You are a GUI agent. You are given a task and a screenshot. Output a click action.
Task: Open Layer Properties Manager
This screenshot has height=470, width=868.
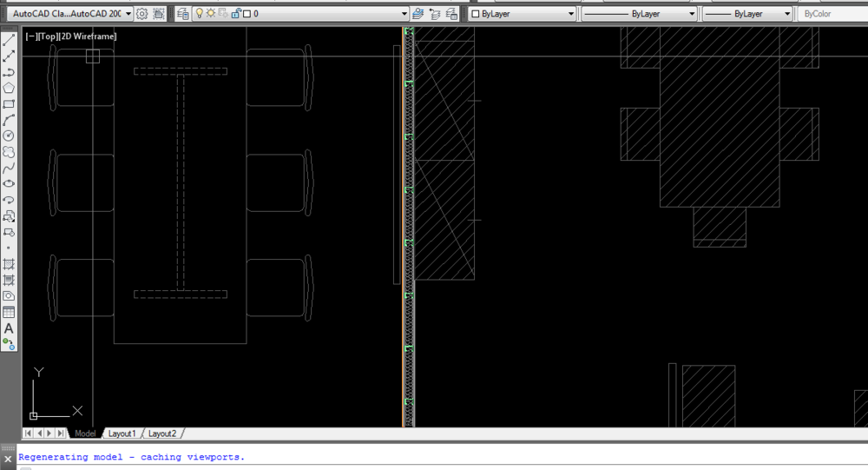click(183, 14)
